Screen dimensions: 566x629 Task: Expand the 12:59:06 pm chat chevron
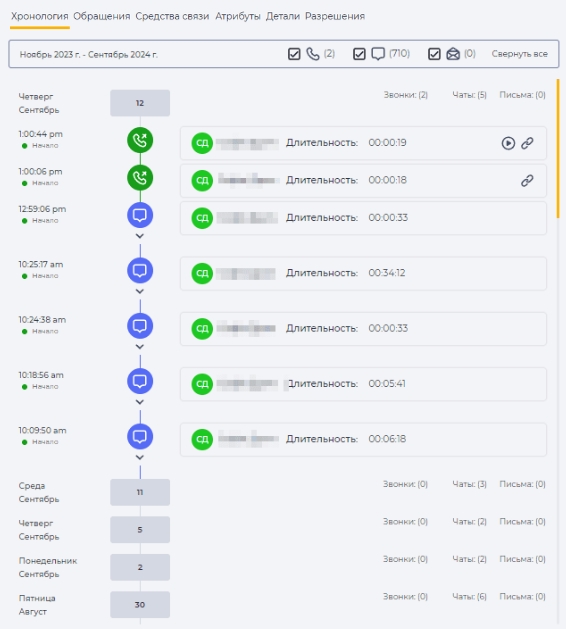point(140,236)
